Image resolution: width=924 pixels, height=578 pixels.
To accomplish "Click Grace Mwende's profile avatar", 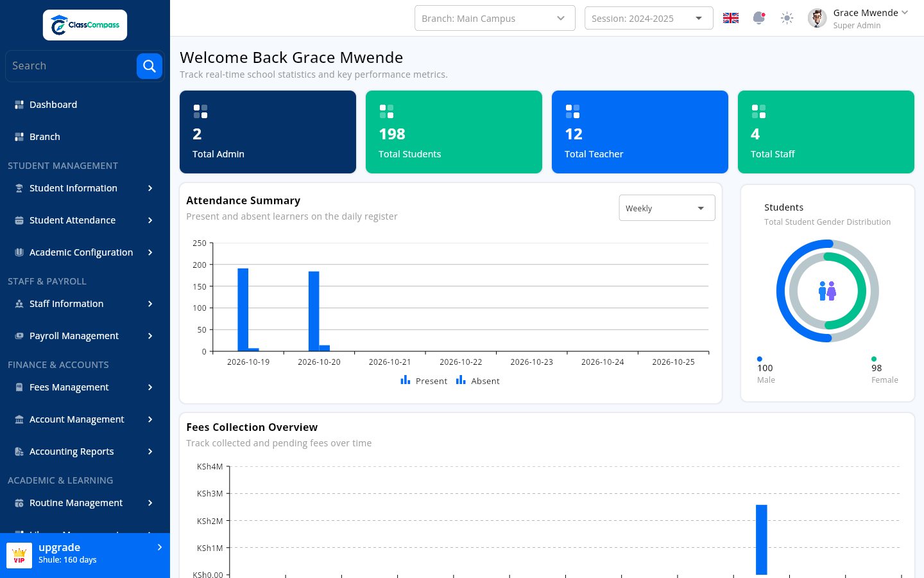I will pyautogui.click(x=817, y=18).
